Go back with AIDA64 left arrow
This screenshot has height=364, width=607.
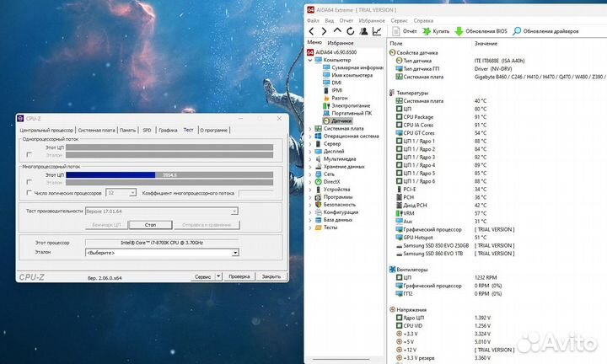[x=312, y=31]
